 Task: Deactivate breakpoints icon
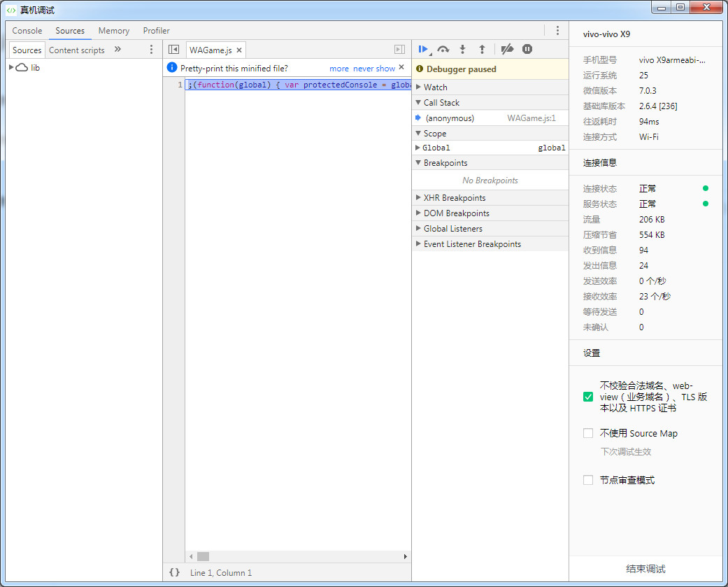pos(508,49)
